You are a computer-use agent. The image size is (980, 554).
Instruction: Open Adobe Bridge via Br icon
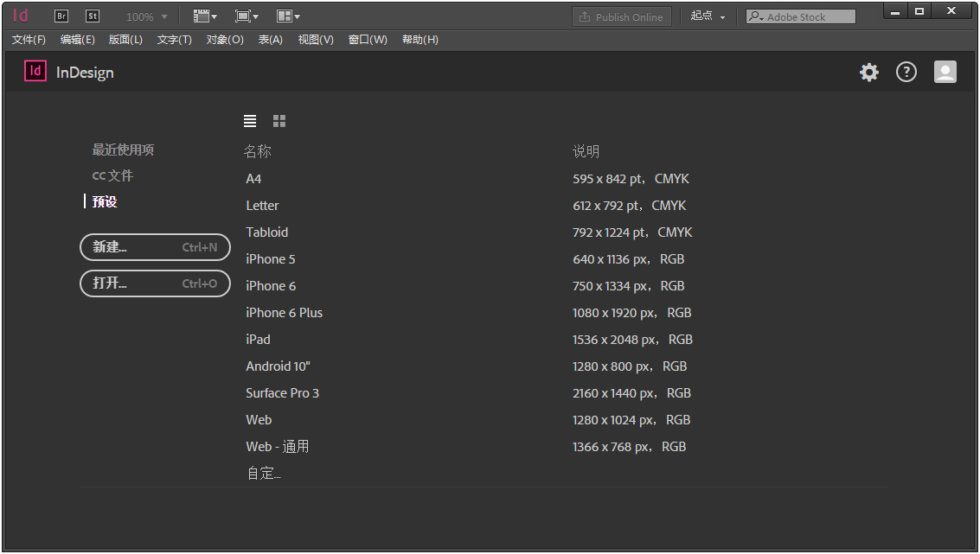point(61,16)
